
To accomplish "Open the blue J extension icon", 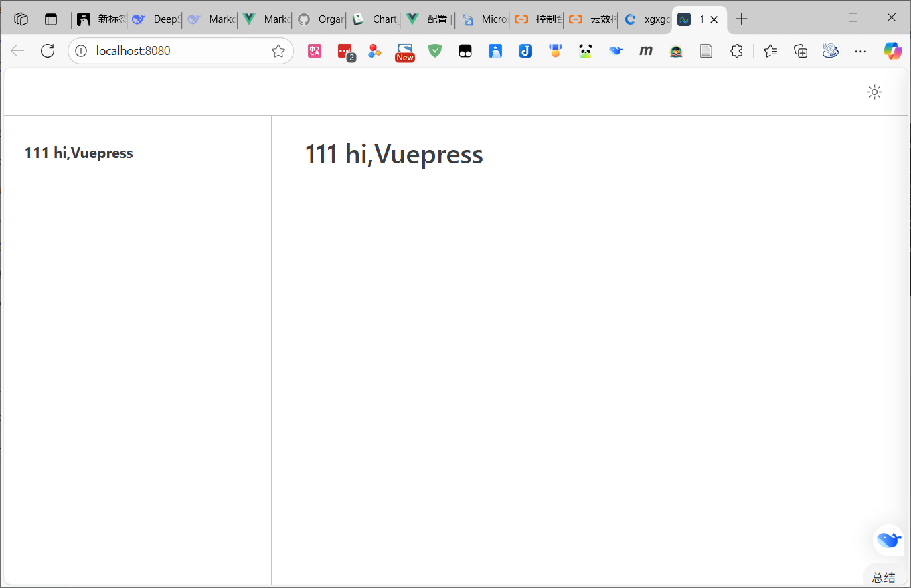I will pos(525,51).
